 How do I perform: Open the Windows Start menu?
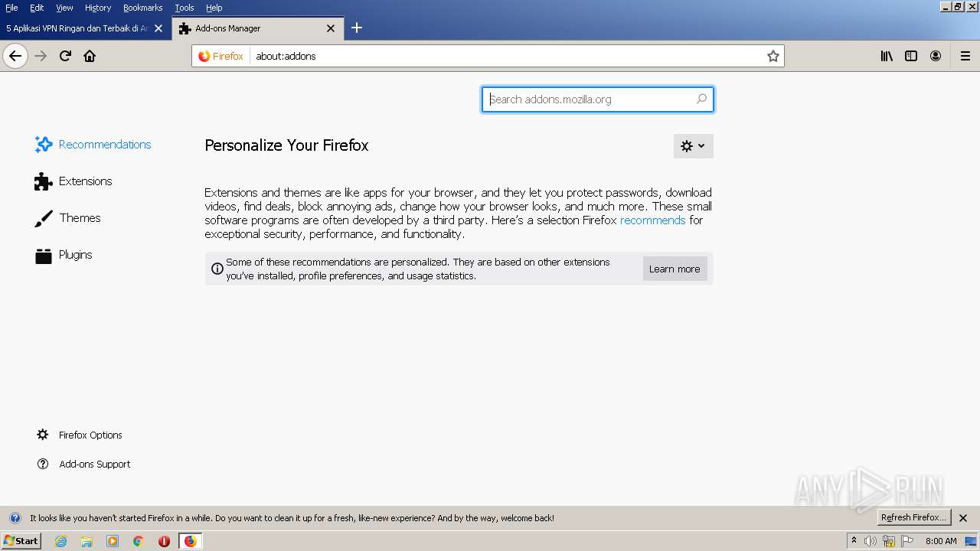tap(21, 541)
